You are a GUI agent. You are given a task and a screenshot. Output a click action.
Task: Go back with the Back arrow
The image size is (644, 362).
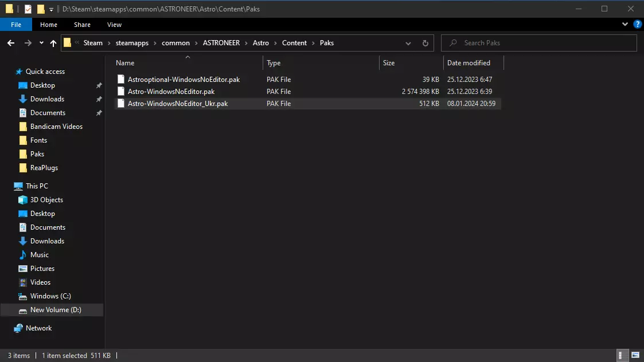(x=11, y=43)
